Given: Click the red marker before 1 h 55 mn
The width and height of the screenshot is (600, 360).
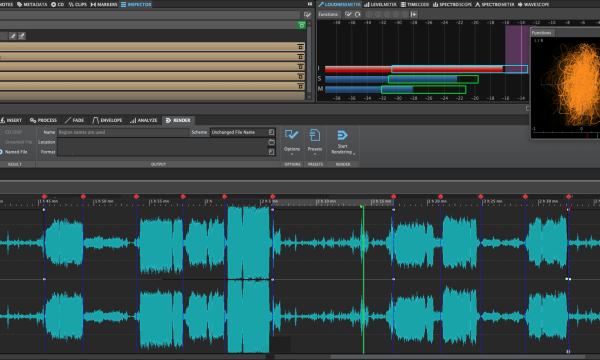Looking at the screenshot, I should tap(136, 196).
